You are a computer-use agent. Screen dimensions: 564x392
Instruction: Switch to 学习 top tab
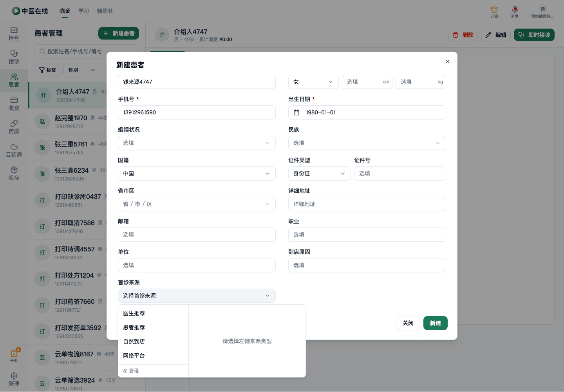pos(83,11)
